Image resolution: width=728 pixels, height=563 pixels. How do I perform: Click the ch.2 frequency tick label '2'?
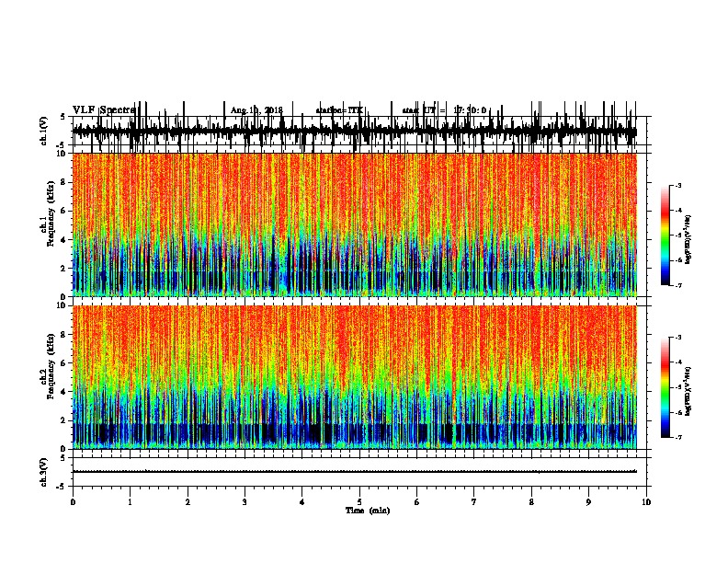coord(64,420)
